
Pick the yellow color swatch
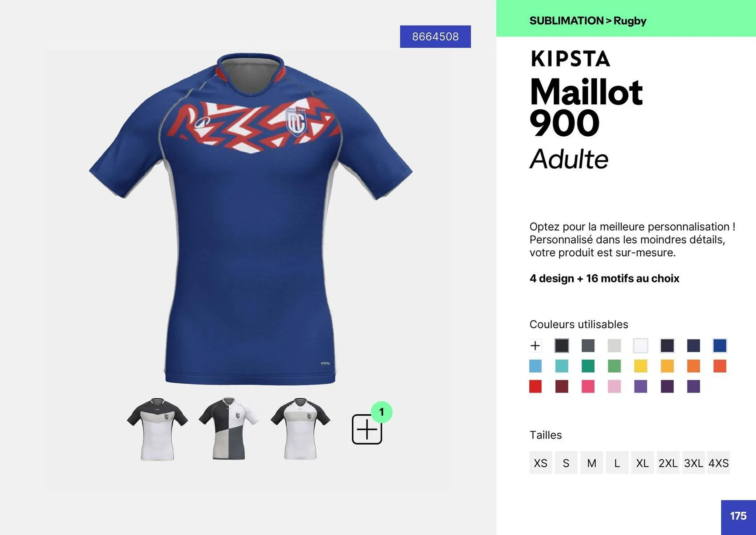coord(641,366)
